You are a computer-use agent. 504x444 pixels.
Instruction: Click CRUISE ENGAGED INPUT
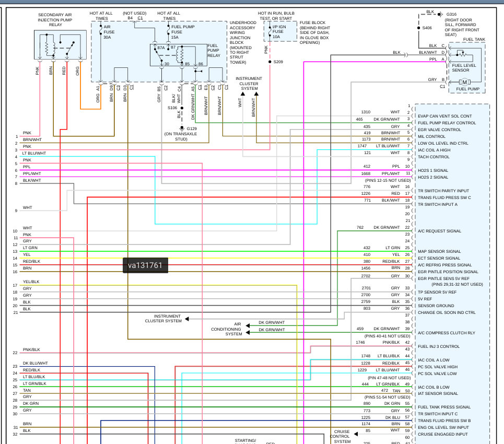click(442, 434)
